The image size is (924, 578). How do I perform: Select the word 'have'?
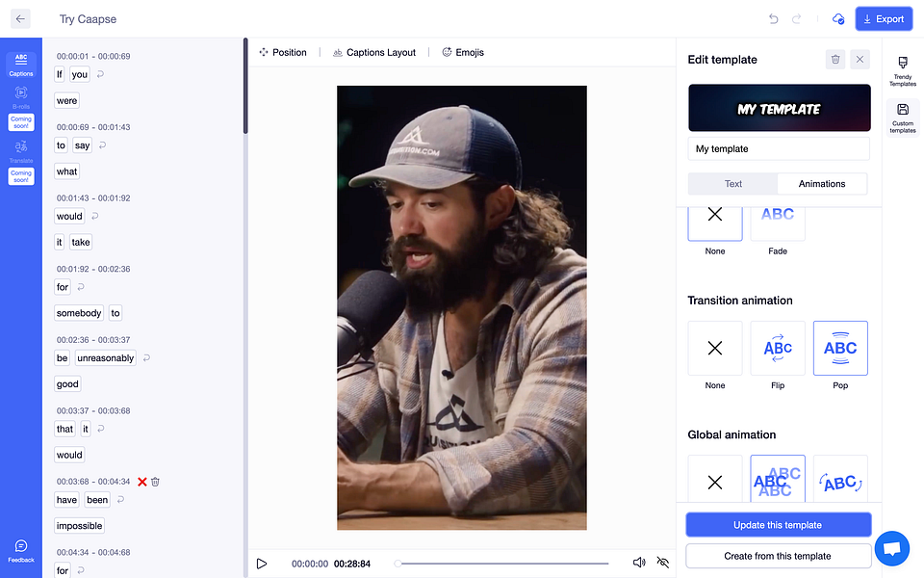click(x=66, y=500)
